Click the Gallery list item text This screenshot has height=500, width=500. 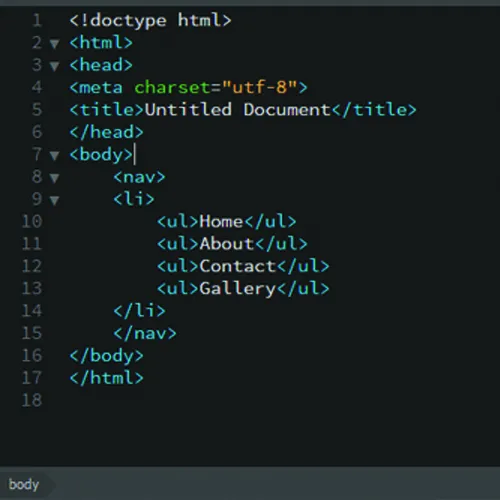coord(238,289)
